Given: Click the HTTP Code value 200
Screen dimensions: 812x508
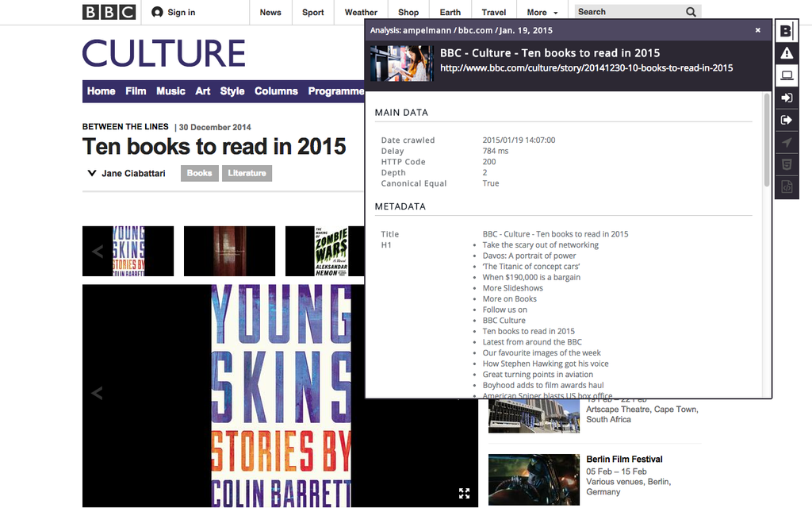Looking at the screenshot, I should tap(488, 162).
